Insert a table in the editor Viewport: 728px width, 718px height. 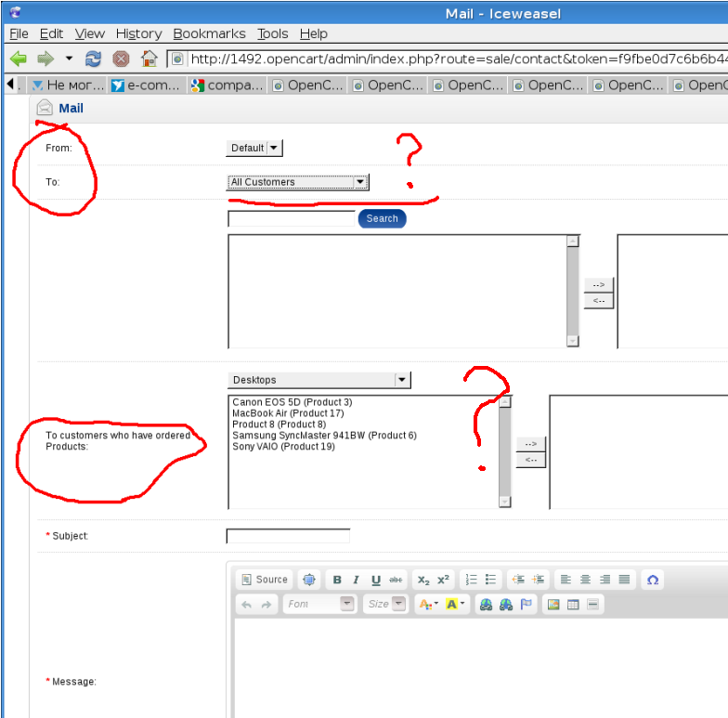click(574, 604)
